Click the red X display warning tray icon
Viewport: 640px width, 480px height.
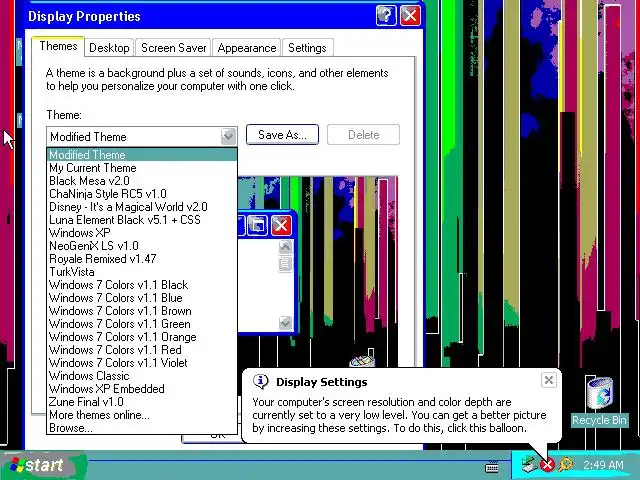[x=547, y=465]
